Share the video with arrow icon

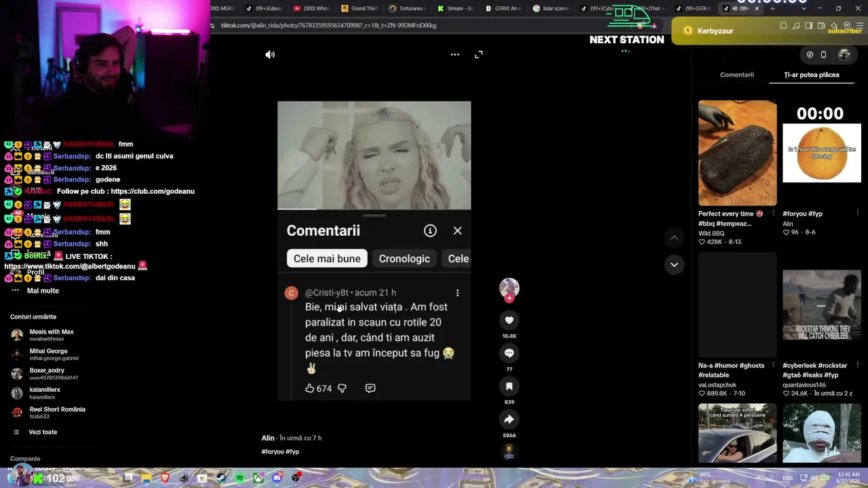pyautogui.click(x=509, y=420)
